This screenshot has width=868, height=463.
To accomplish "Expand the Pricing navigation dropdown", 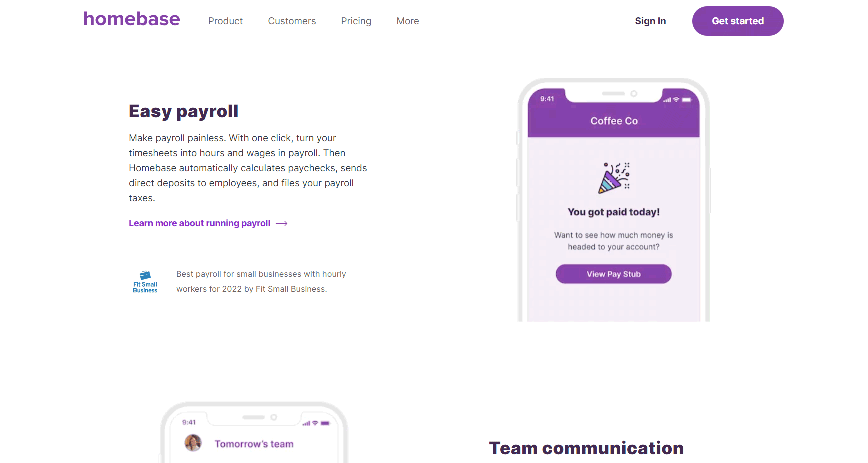I will tap(356, 21).
